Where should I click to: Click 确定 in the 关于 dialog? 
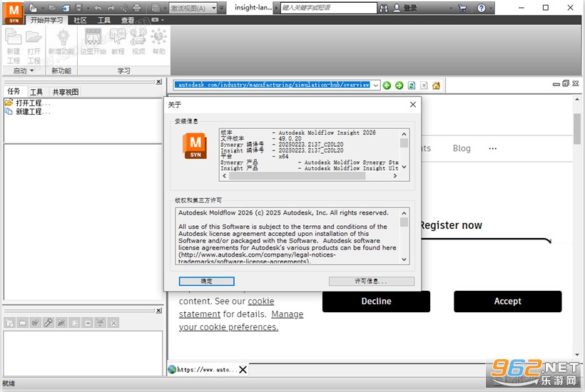click(207, 281)
